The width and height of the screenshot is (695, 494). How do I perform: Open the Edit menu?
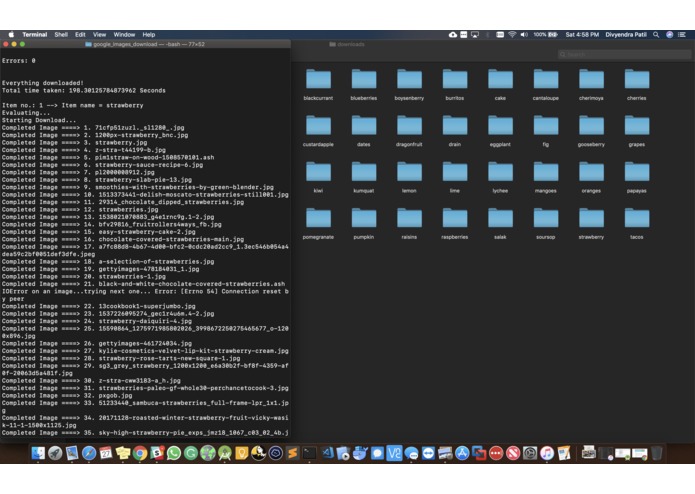point(80,35)
